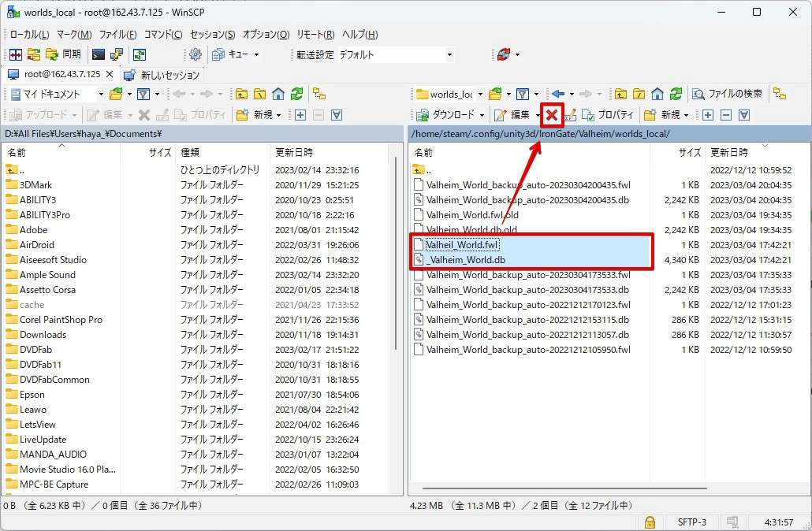Click remote unselect files minus icon
This screenshot has height=531, width=812.
click(x=726, y=115)
